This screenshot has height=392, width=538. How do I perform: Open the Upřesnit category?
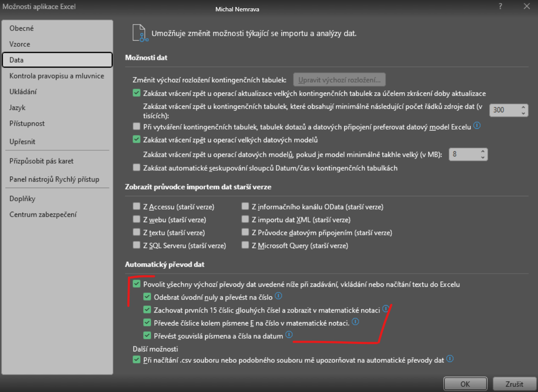click(x=57, y=141)
